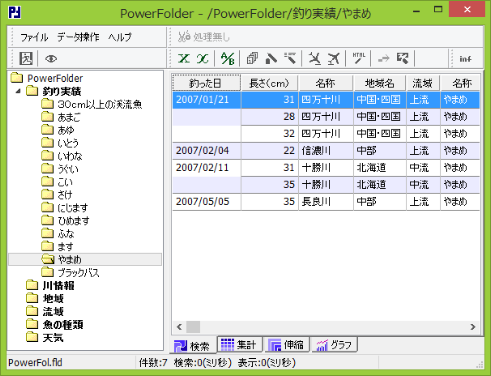Open the ヘルプ menu

[x=120, y=37]
